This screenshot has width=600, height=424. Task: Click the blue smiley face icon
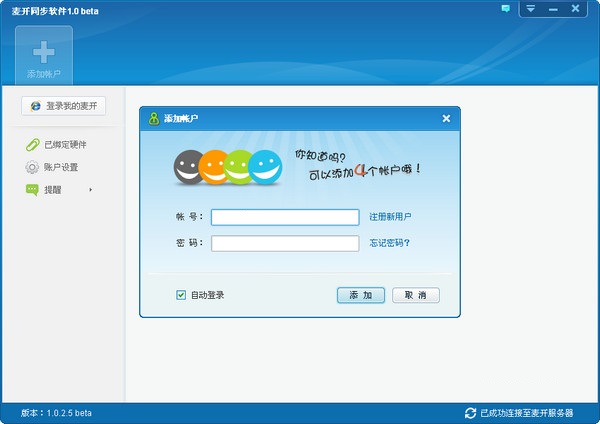click(x=265, y=167)
